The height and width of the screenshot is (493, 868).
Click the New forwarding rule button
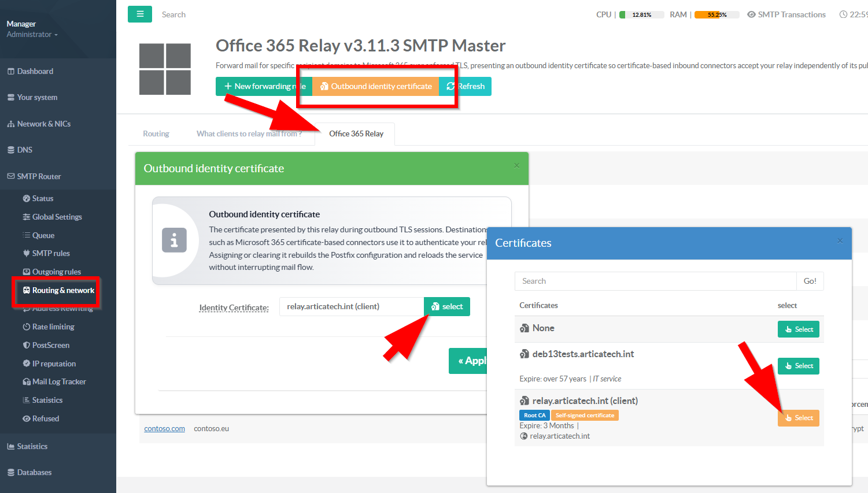tap(264, 86)
